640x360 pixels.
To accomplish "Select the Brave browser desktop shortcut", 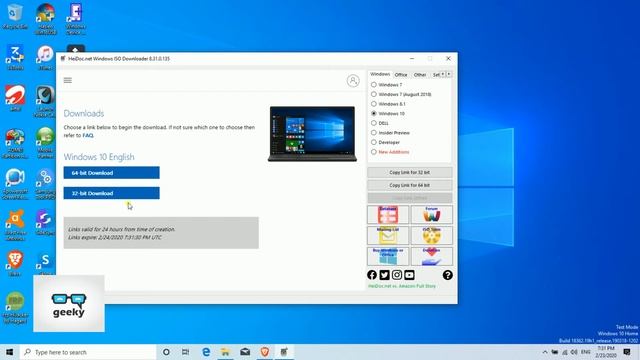I will (x=15, y=263).
